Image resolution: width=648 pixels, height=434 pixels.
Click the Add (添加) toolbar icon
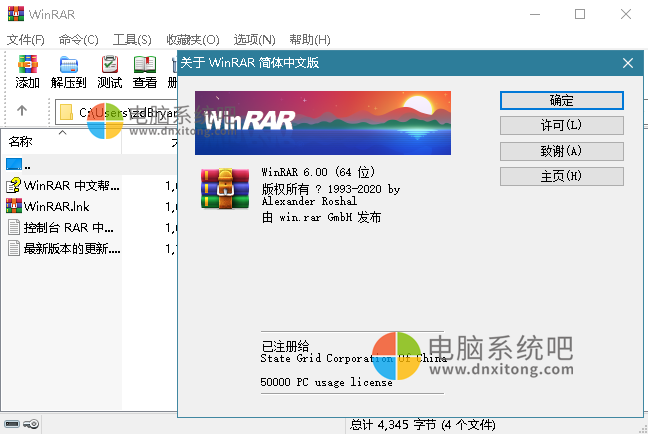coord(27,65)
